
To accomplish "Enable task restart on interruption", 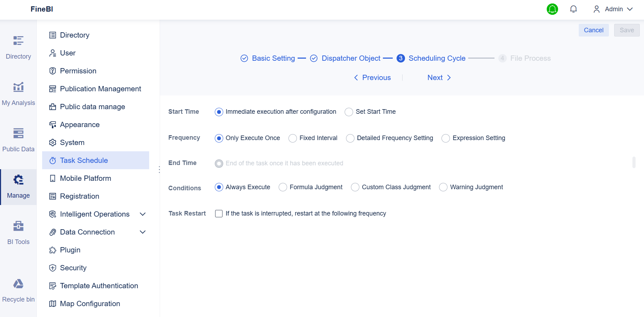I will [x=219, y=213].
